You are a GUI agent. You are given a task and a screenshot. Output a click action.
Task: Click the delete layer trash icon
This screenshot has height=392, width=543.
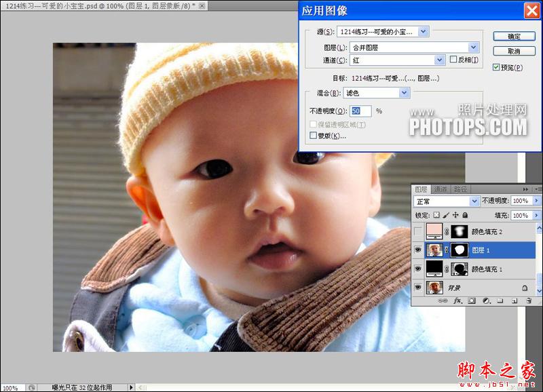529,300
